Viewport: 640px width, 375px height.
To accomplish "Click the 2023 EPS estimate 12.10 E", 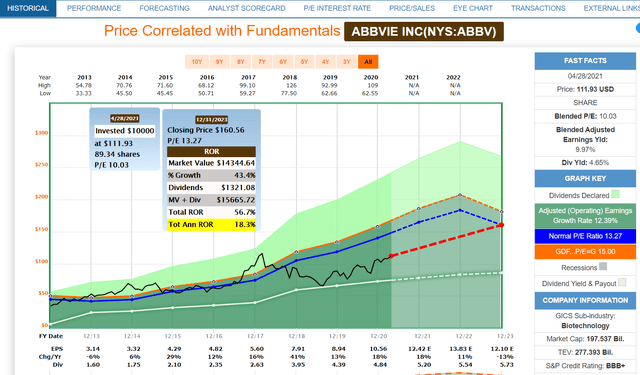I will (502, 349).
